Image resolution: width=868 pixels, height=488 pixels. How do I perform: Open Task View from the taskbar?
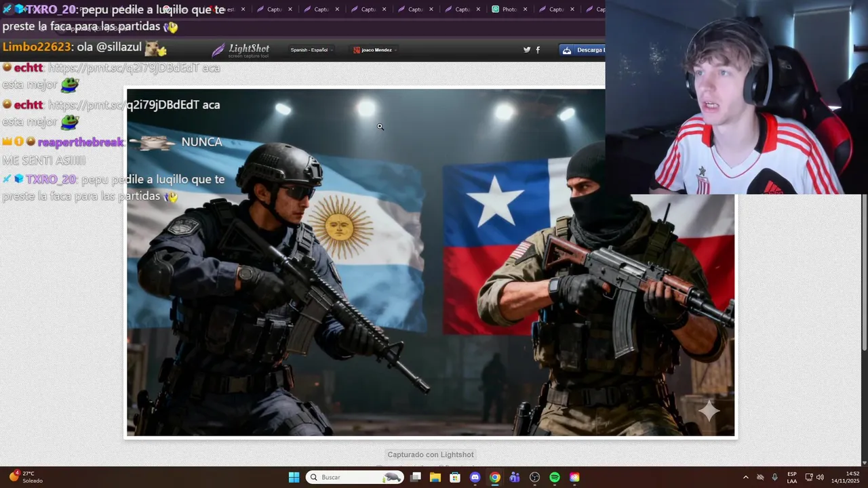pos(416,477)
